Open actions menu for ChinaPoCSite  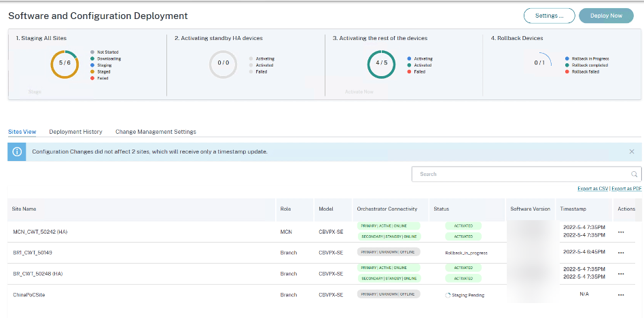(621, 295)
